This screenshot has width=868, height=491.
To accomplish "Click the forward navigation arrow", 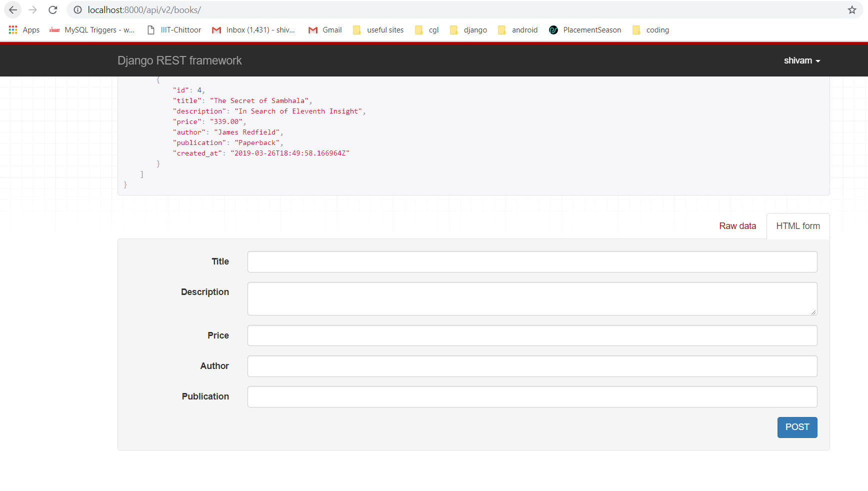I will click(x=32, y=9).
